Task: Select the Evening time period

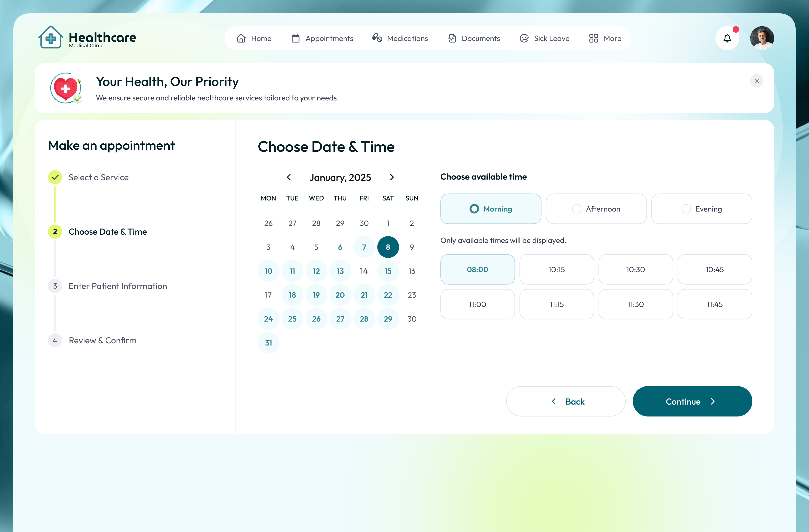Action: [x=701, y=209]
